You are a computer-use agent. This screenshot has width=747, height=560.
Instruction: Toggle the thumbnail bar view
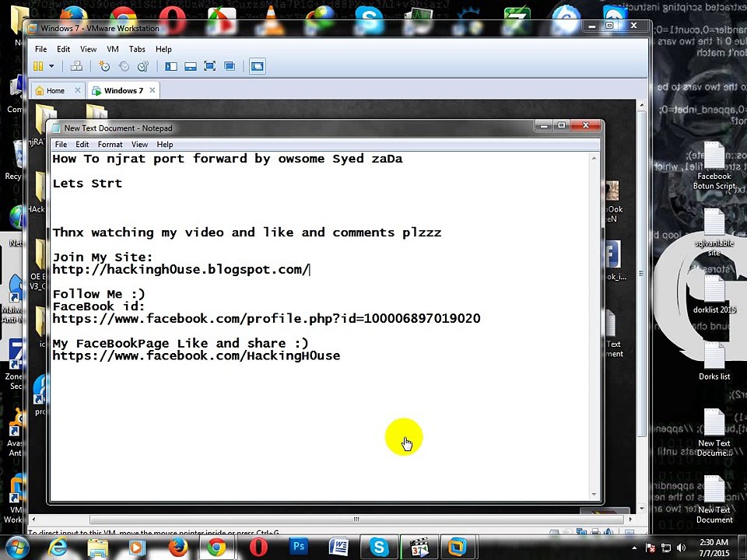[191, 66]
